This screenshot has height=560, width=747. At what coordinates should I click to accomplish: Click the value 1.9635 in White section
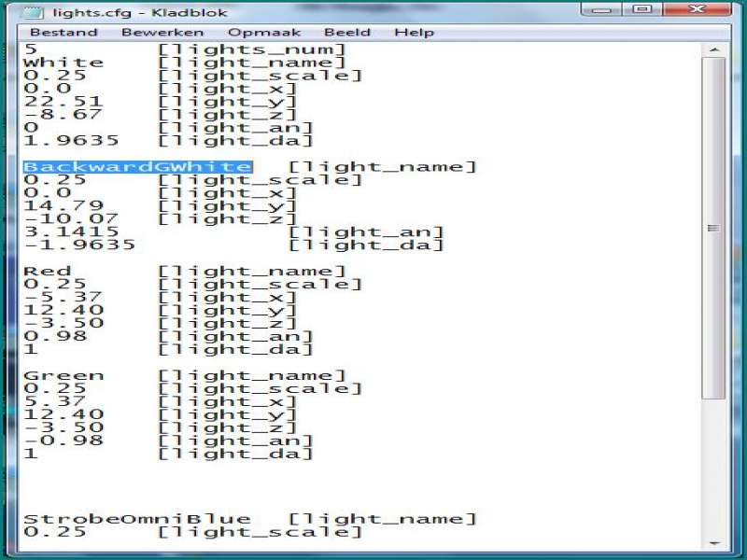point(71,141)
